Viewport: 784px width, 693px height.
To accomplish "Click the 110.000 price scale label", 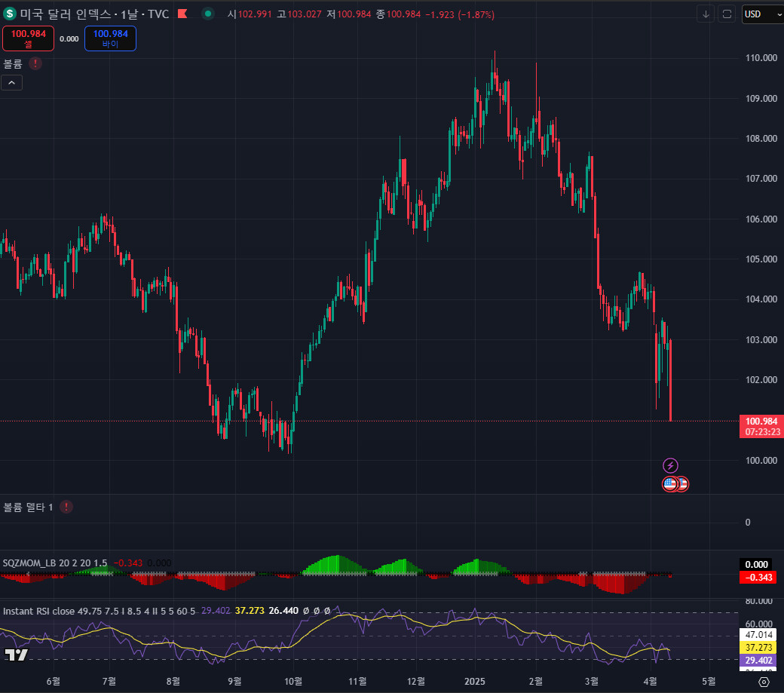I will coord(761,58).
